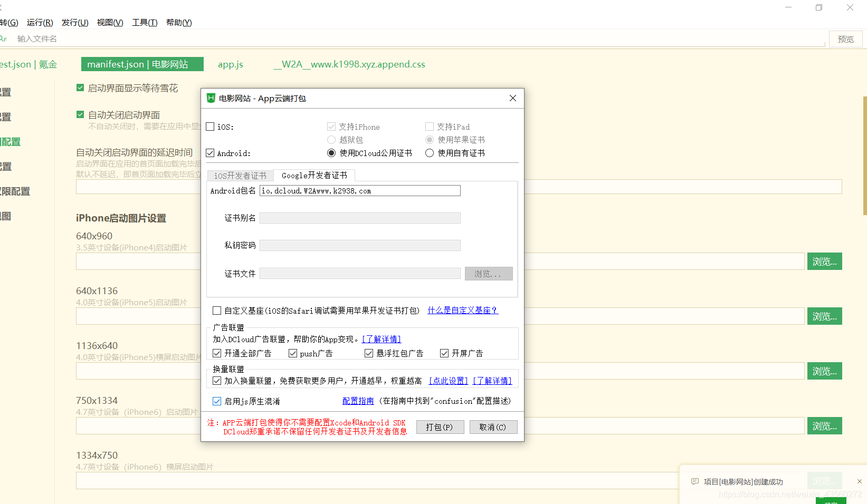
Task: Uncheck 加入换量联盟 checkbox
Action: pos(217,381)
